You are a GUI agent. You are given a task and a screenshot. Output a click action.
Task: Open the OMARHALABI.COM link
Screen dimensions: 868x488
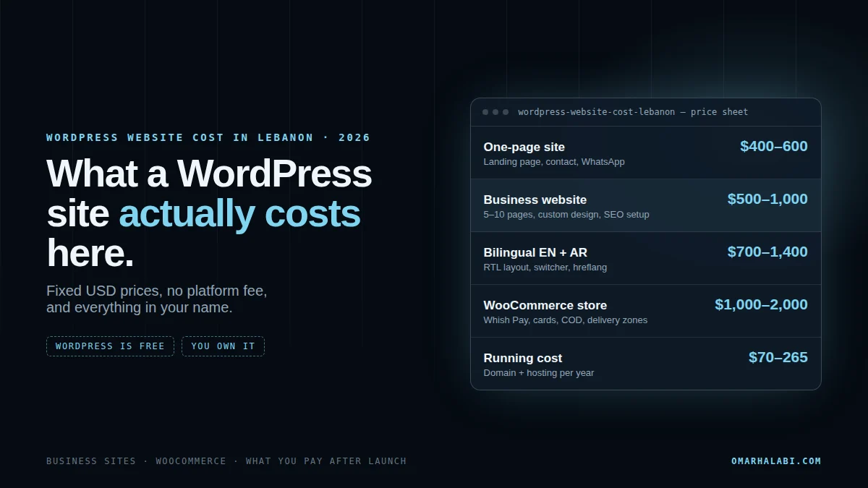point(776,461)
